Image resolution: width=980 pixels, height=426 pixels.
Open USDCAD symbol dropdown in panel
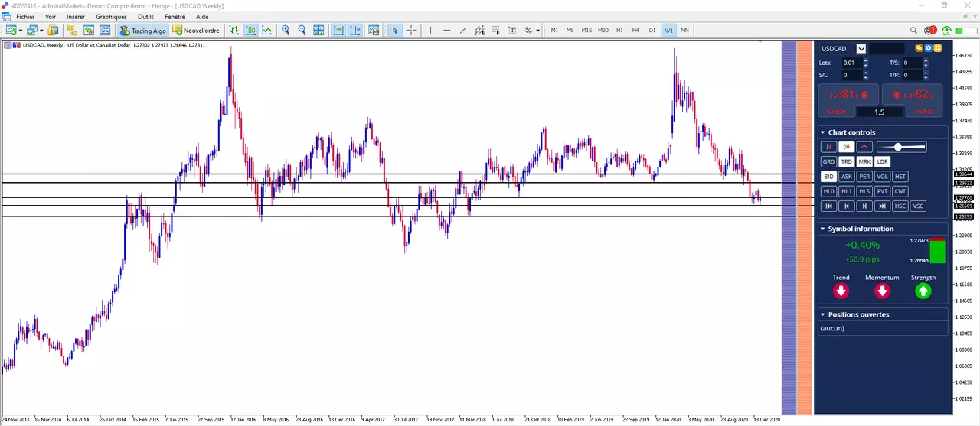(x=861, y=48)
